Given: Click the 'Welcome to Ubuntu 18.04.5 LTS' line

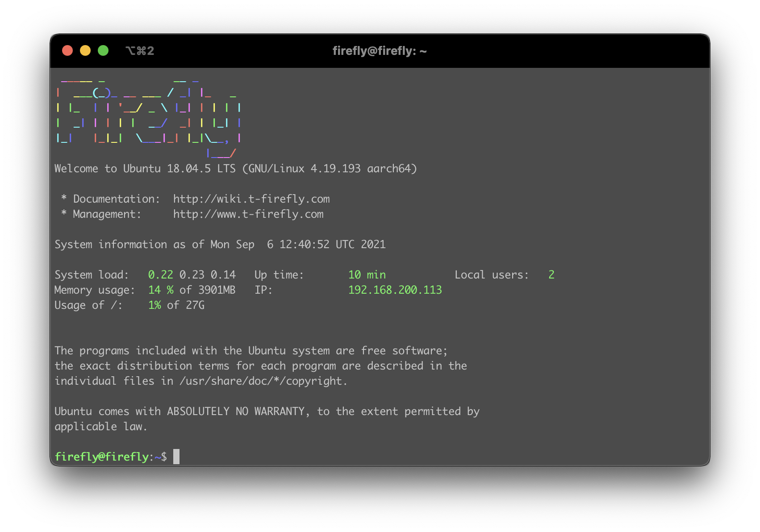Looking at the screenshot, I should pos(235,168).
